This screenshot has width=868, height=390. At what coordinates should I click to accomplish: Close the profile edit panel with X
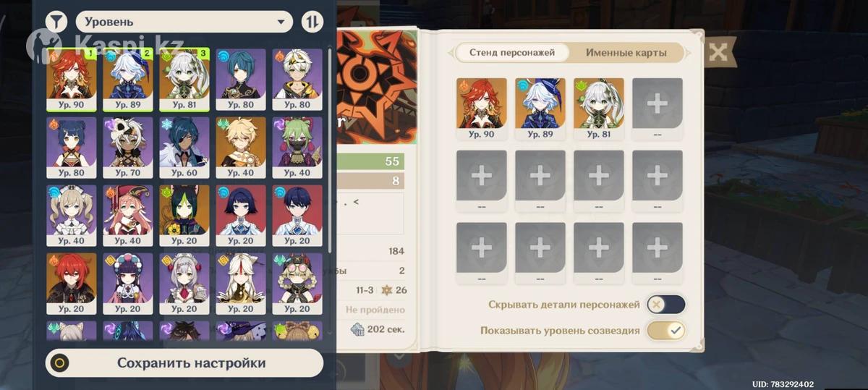[718, 52]
